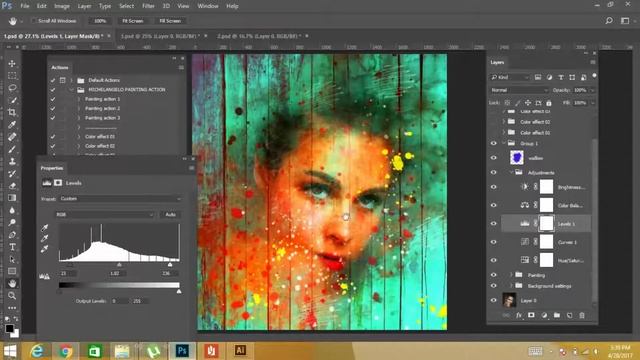The image size is (640, 360).
Task: Create new fill or adjustment layer
Action: pos(544,315)
